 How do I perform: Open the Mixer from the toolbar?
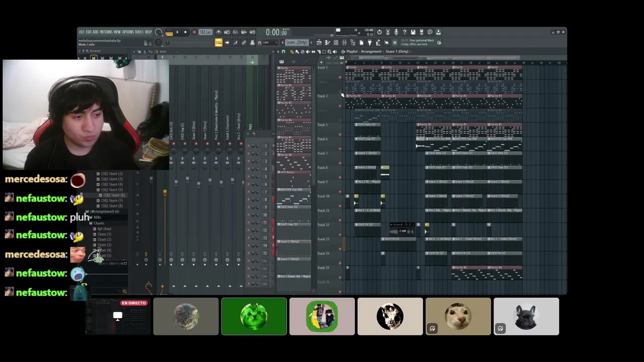tap(345, 42)
